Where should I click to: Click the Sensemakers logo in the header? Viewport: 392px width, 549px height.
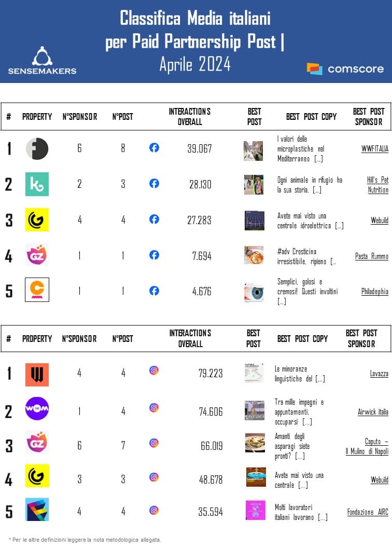(42, 61)
